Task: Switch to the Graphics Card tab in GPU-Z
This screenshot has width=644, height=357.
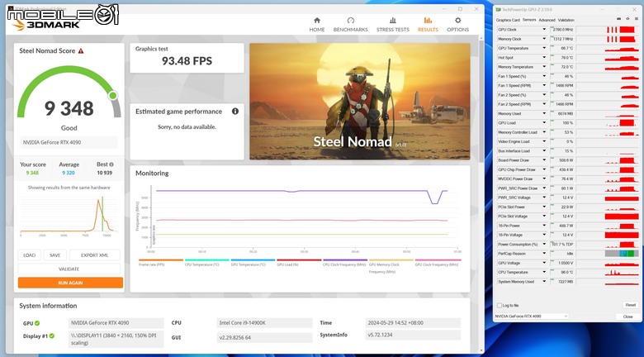Action: 508,20
